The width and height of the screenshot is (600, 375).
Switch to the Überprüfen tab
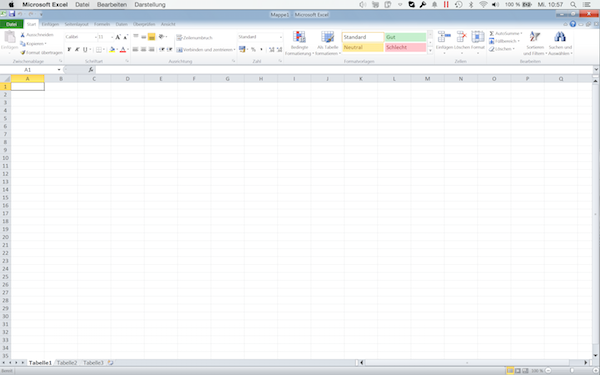click(x=144, y=24)
